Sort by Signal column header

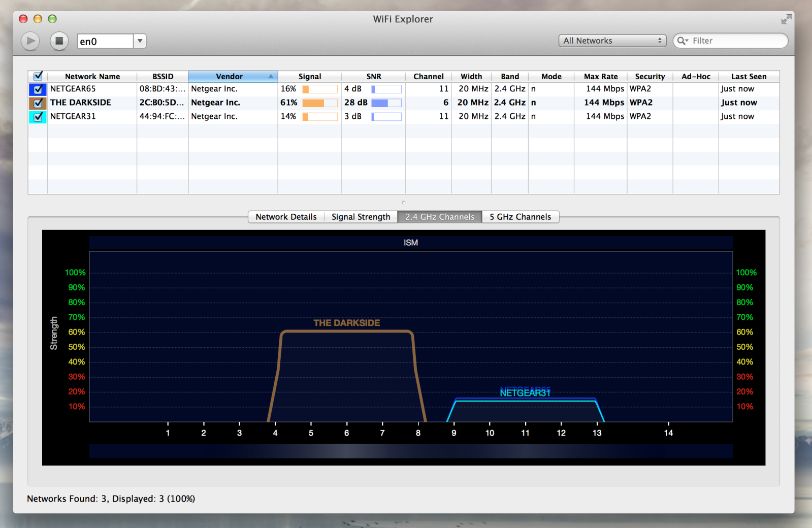(310, 77)
